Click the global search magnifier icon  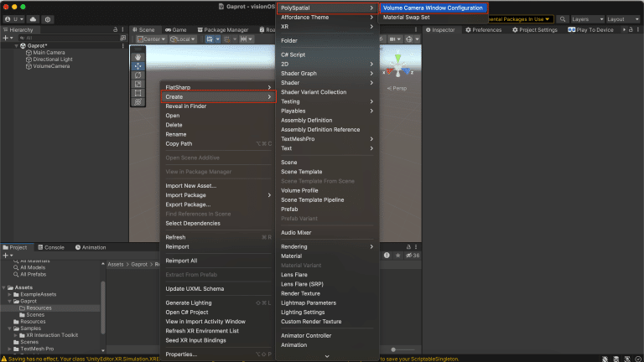click(x=563, y=19)
